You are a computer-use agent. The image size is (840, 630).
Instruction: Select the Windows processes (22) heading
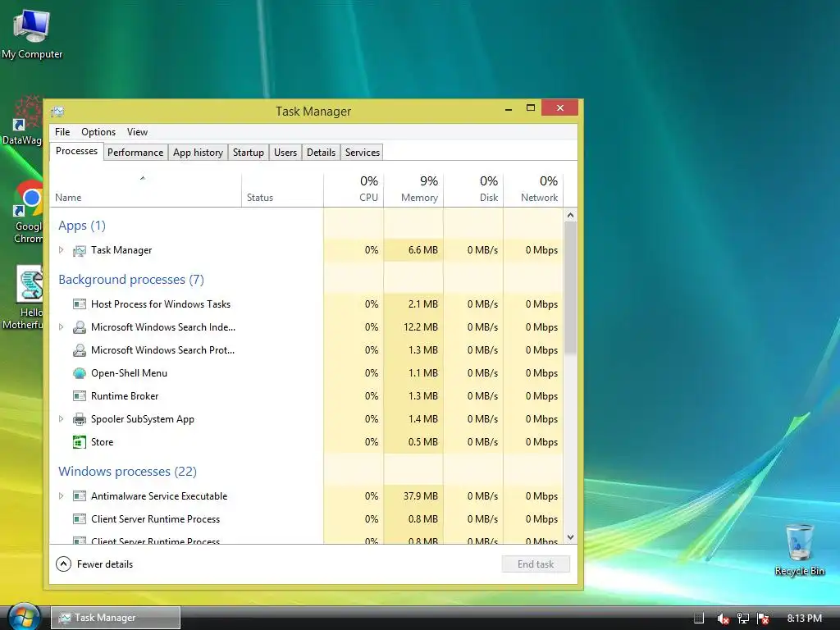(x=127, y=472)
